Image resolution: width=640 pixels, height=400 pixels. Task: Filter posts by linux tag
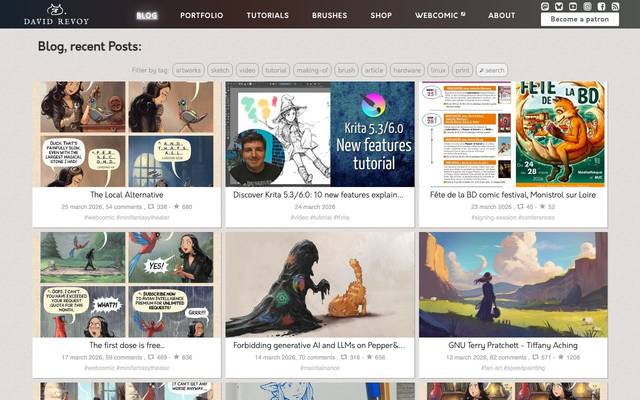[438, 70]
